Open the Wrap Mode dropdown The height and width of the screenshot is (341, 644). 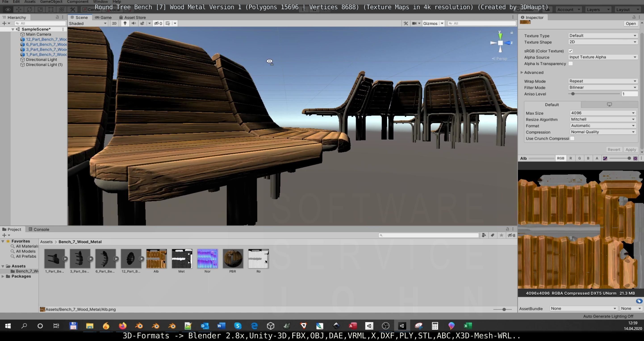click(602, 81)
